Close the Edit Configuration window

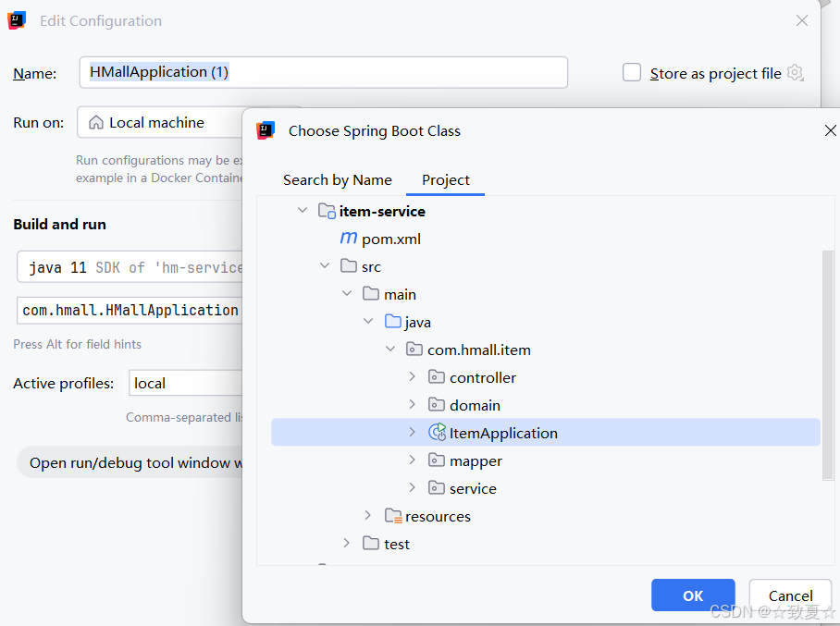tap(802, 21)
